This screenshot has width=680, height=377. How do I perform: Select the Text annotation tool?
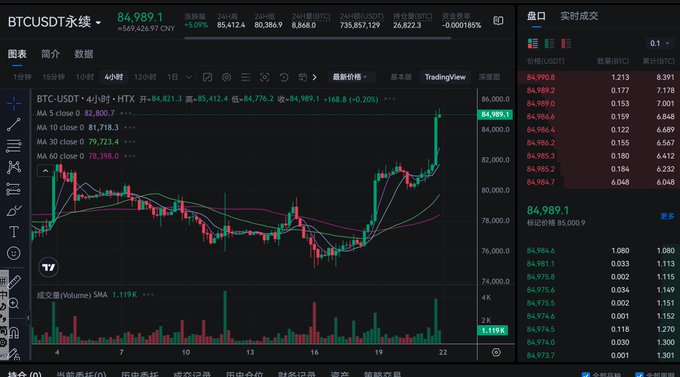click(13, 232)
